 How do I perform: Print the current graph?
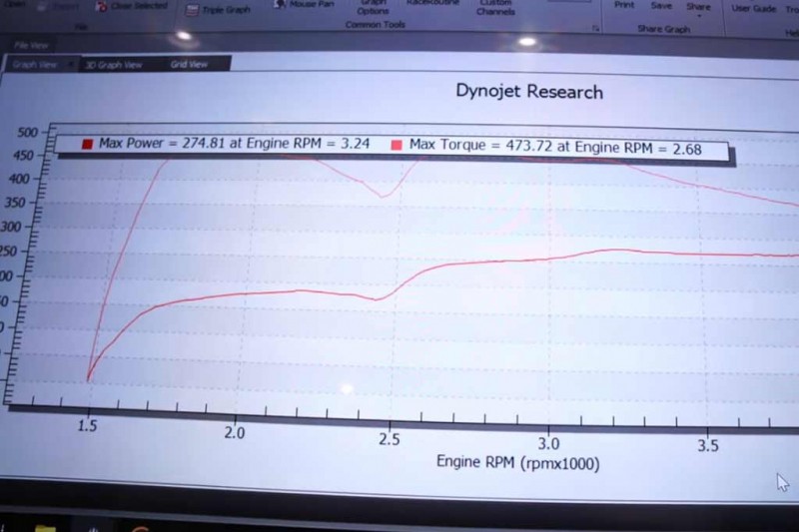tap(624, 5)
